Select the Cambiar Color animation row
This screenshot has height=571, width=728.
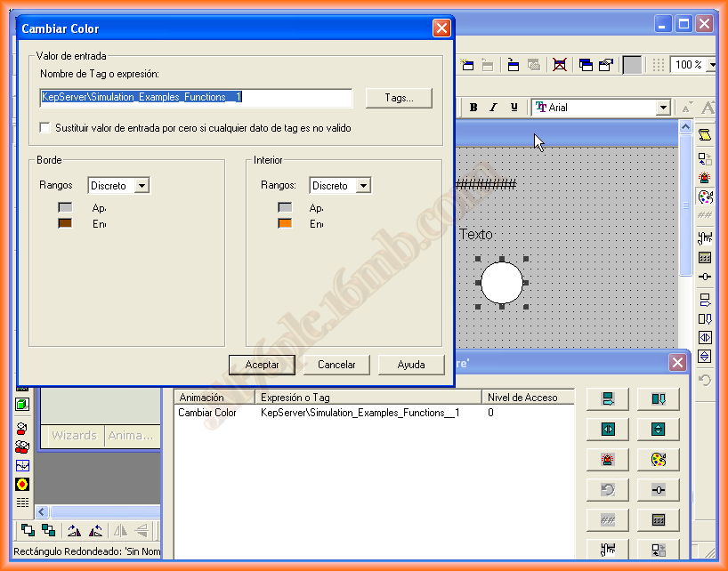207,413
